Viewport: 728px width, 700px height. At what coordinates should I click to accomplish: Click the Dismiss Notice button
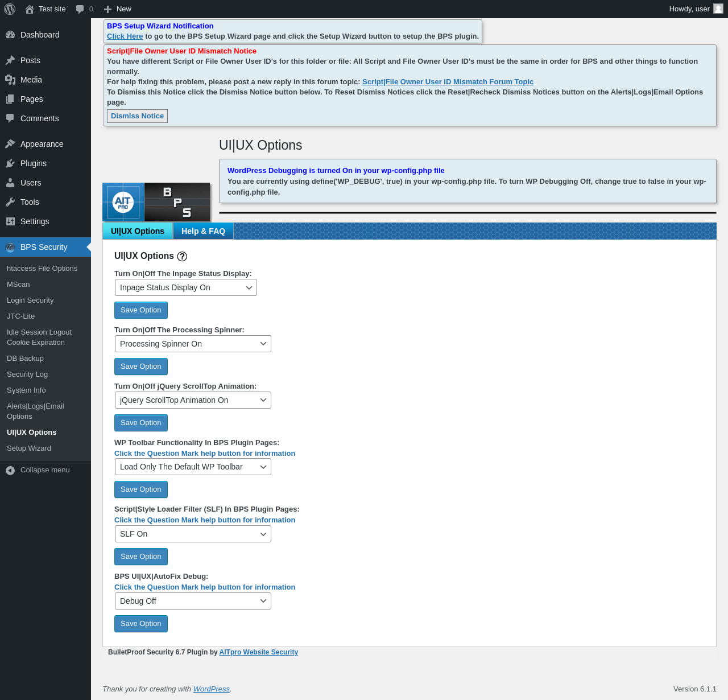click(x=137, y=116)
